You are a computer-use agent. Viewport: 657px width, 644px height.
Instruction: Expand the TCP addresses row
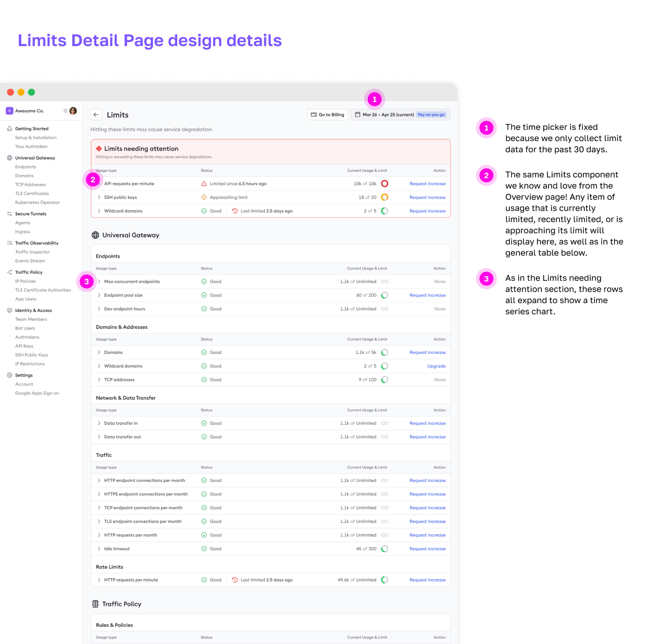[x=99, y=380]
